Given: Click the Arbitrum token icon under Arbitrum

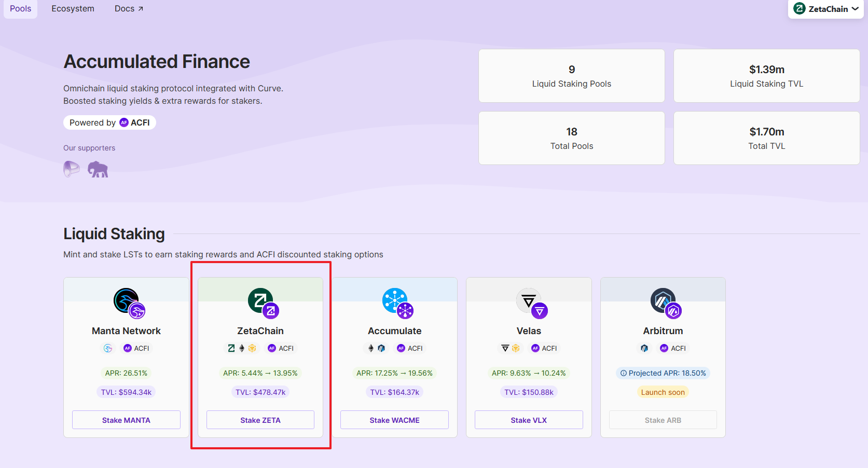Looking at the screenshot, I should (x=644, y=348).
